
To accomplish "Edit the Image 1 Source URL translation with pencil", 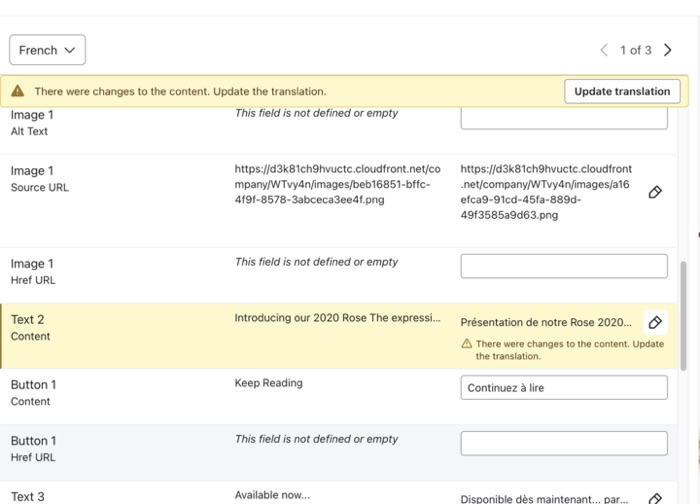I will (655, 192).
